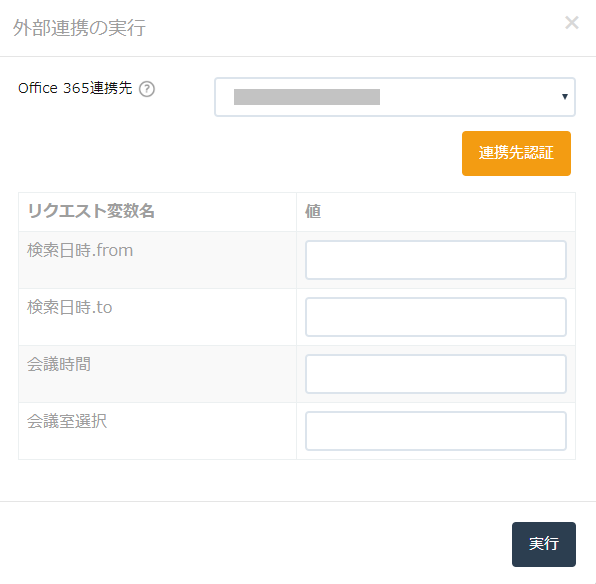
Task: Click the 会議室選択 value input box
Action: pos(436,431)
